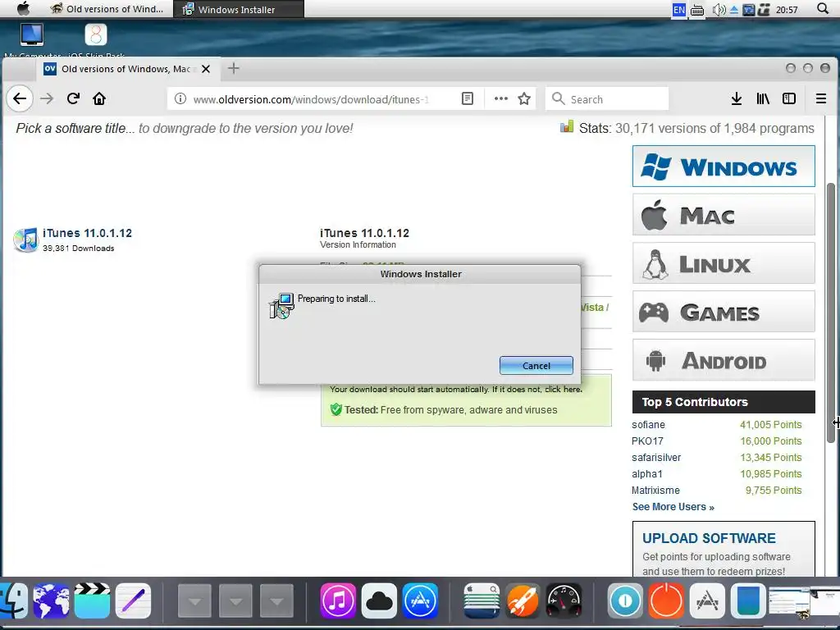Select the Mac platform button
Image resolution: width=840 pixels, height=630 pixels.
(724, 215)
